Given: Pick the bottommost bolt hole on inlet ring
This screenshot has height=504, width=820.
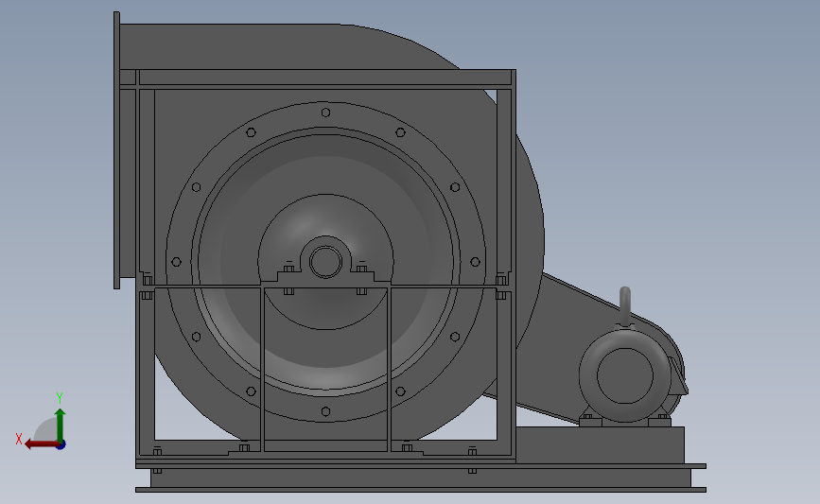Looking at the screenshot, I should pyautogui.click(x=325, y=411).
